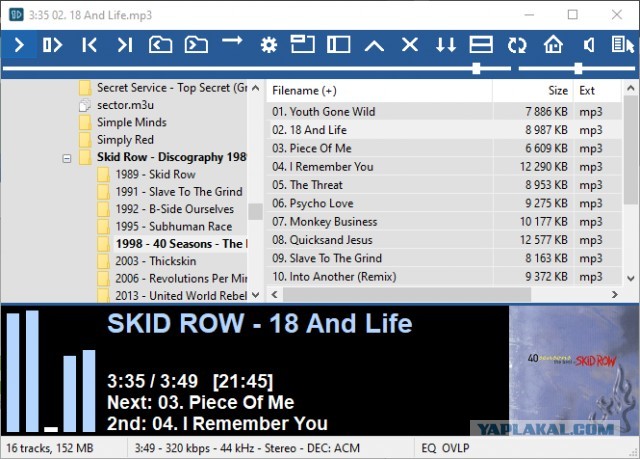Click the file list scroll right arrow
This screenshot has height=459, width=640.
click(x=614, y=295)
